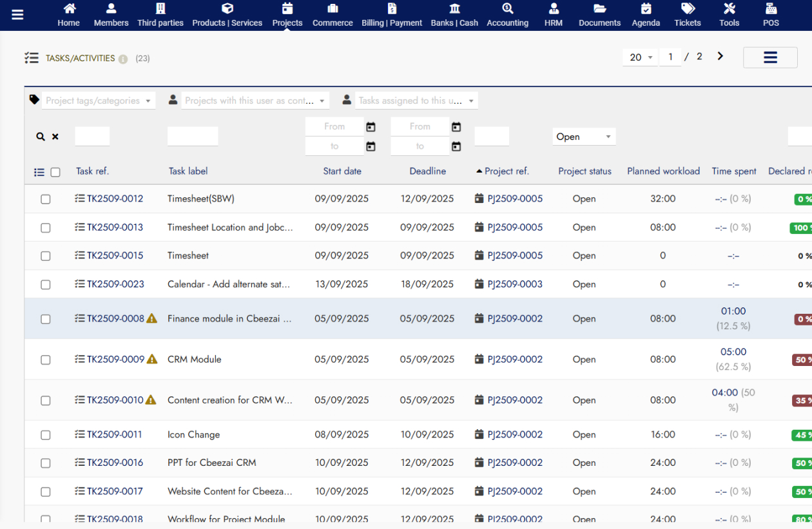Go to next page using arrow icon
The height and width of the screenshot is (529, 812).
720,57
